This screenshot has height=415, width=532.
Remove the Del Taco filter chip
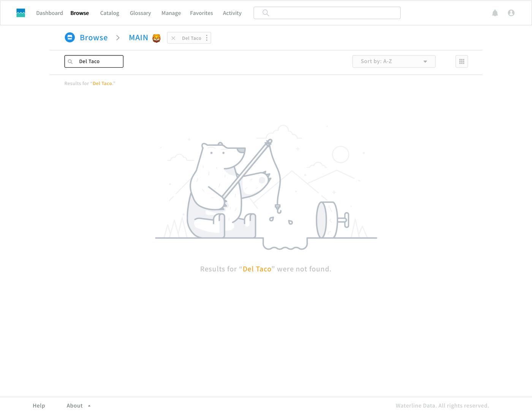(173, 38)
